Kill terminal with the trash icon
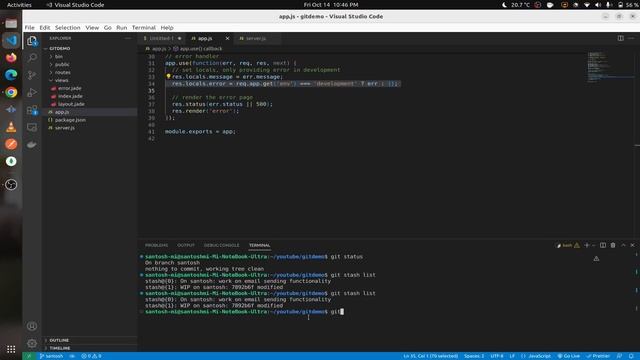The width and height of the screenshot is (640, 360). click(613, 245)
